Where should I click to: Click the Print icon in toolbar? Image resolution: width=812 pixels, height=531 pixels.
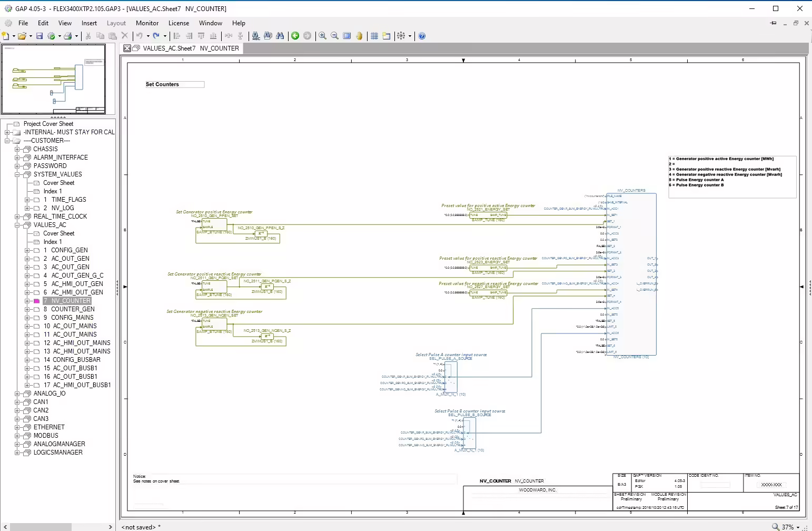pyautogui.click(x=68, y=36)
